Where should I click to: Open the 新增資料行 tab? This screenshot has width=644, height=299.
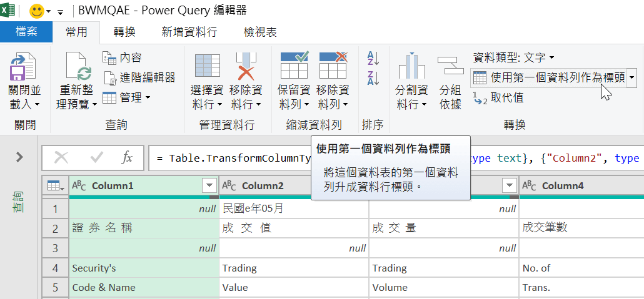[x=189, y=32]
